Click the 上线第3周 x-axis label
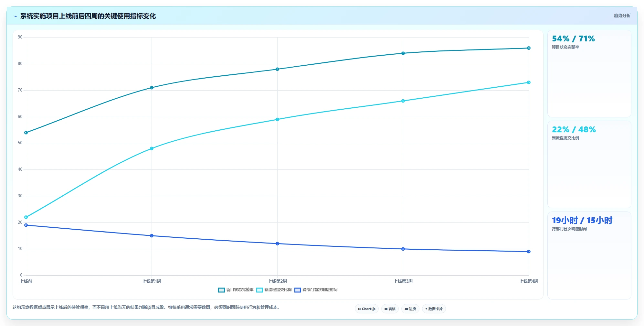 [x=403, y=281]
